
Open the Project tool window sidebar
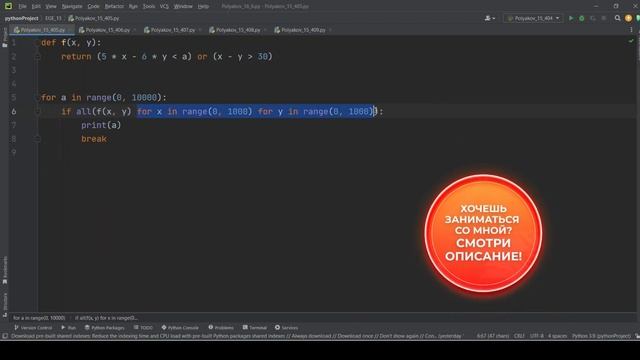pos(4,38)
